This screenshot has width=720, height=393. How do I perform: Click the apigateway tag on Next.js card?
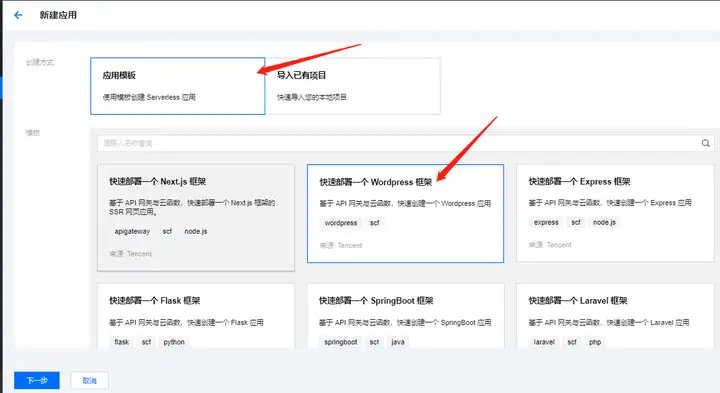[x=132, y=231]
